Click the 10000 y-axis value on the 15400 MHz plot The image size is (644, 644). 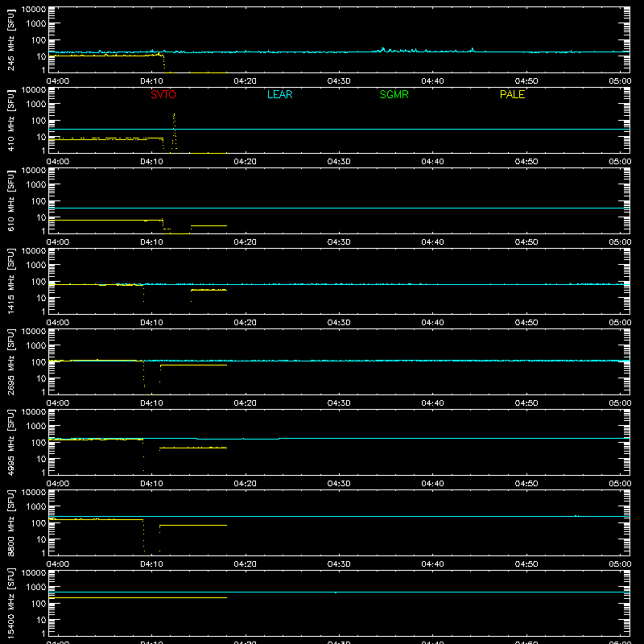coord(34,573)
